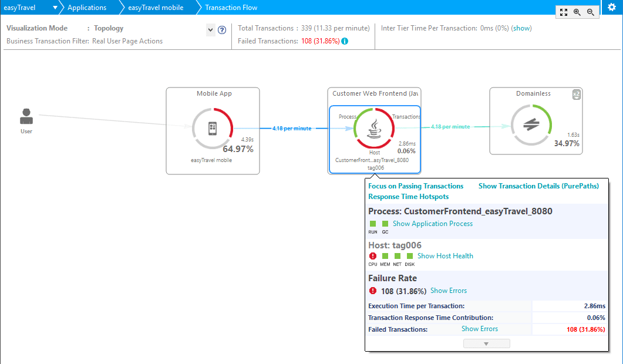Click the blue 4.18 per minute edge label

tap(292, 129)
